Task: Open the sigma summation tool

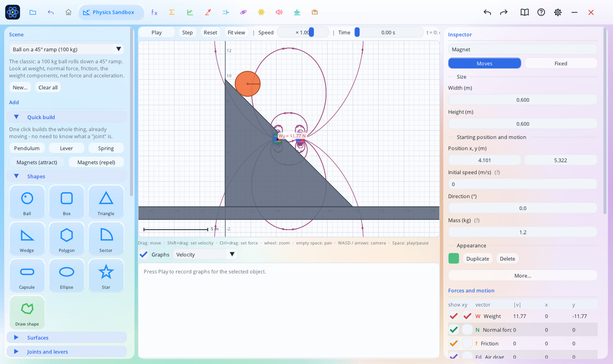Action: (x=172, y=12)
